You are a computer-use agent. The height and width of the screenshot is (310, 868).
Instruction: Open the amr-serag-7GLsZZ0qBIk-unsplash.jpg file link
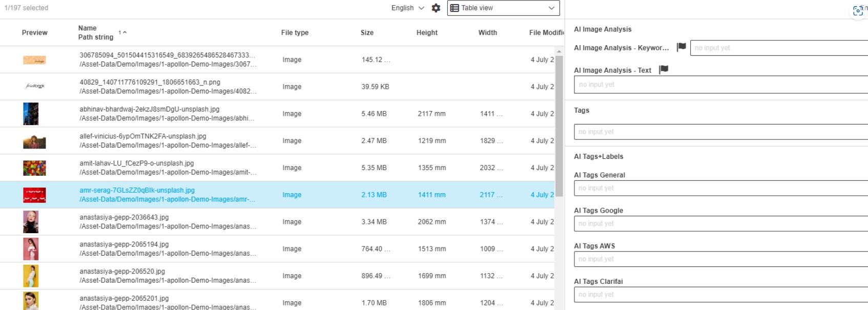tap(137, 190)
